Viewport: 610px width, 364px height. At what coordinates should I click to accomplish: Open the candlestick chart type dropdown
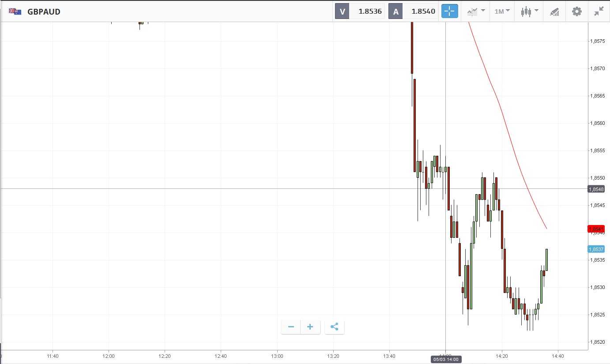[x=529, y=11]
